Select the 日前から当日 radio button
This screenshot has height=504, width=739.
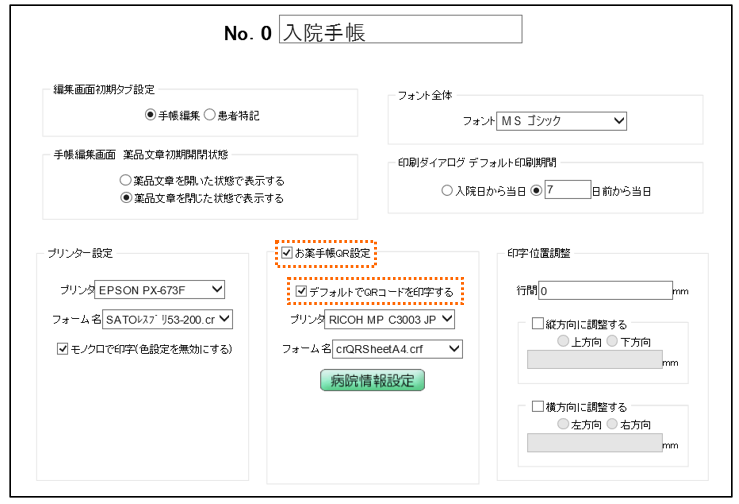(536, 190)
